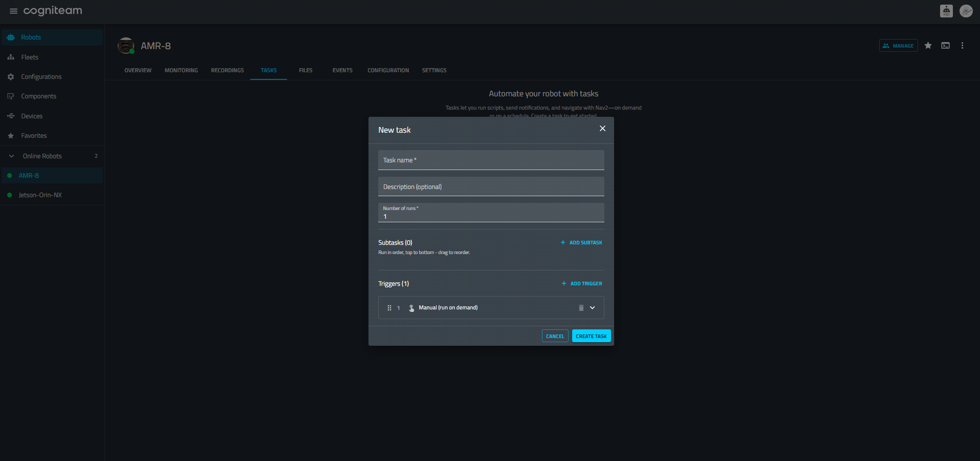The height and width of the screenshot is (461, 980).
Task: Switch to the Monitoring tab
Action: tap(181, 71)
